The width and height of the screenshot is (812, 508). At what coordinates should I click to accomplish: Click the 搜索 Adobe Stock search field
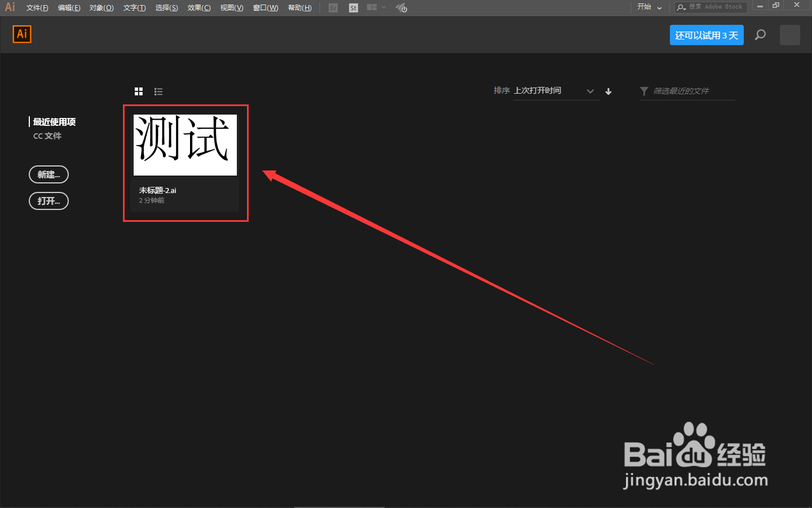tap(711, 7)
